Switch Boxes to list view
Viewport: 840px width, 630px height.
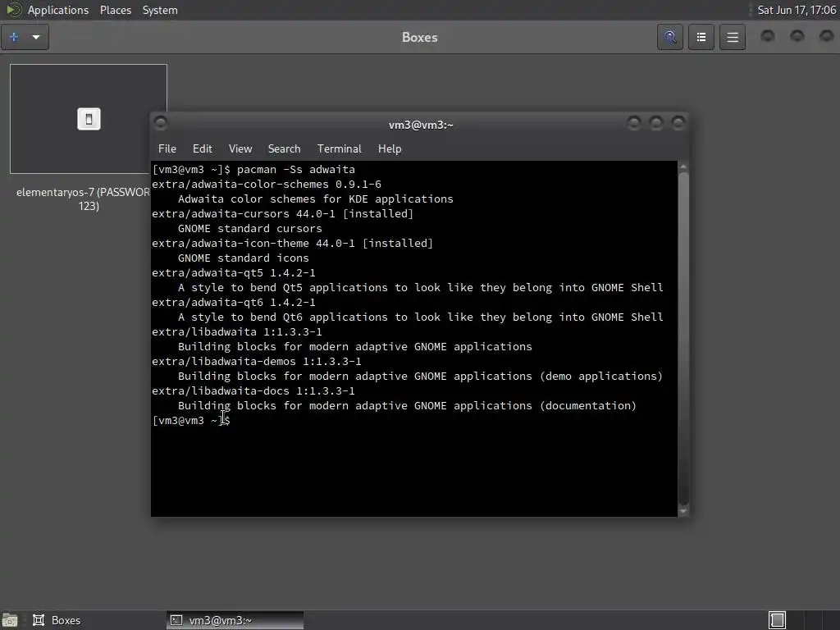701,37
